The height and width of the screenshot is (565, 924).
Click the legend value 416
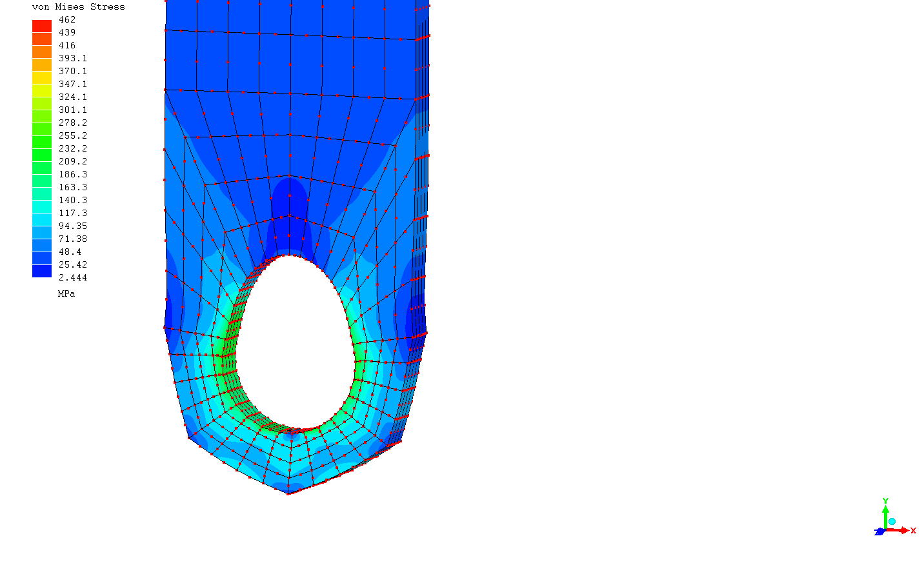[x=67, y=45]
